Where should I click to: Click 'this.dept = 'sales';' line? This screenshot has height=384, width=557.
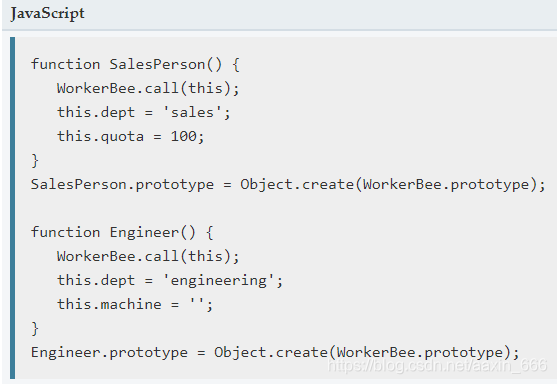(144, 113)
